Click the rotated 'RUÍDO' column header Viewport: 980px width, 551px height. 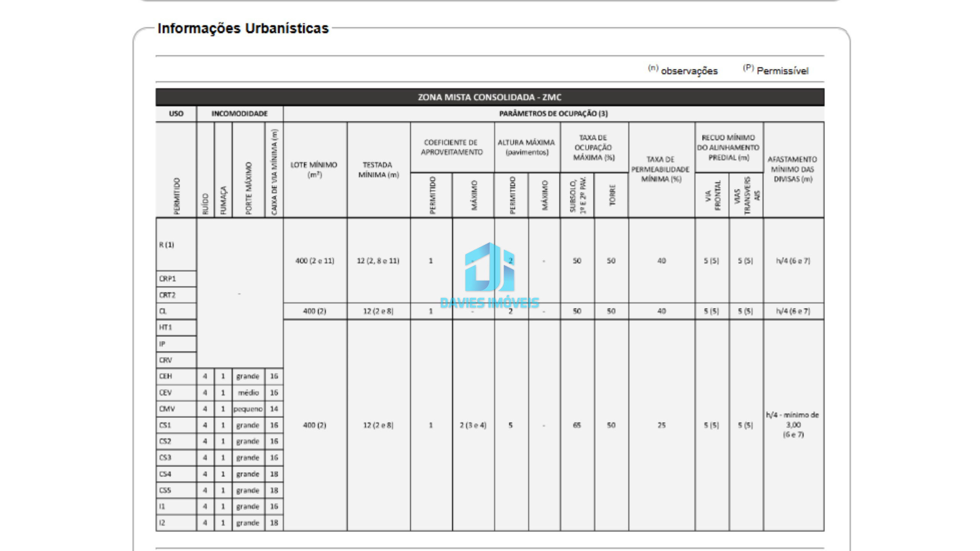(x=205, y=204)
